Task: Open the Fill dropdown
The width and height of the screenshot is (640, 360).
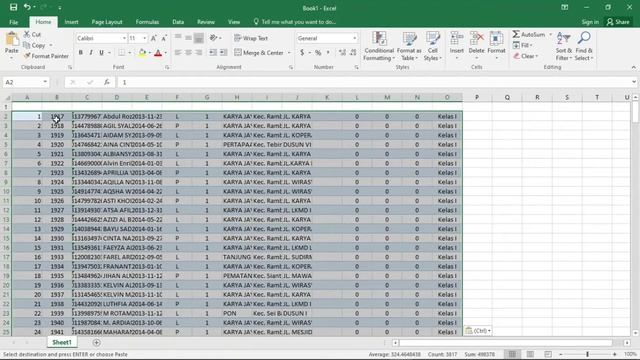Action: (523, 45)
